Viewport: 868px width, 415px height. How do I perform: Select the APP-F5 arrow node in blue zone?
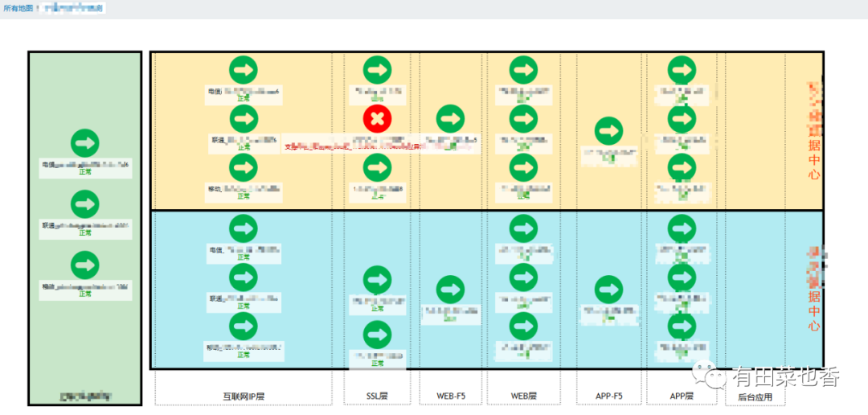click(x=609, y=290)
